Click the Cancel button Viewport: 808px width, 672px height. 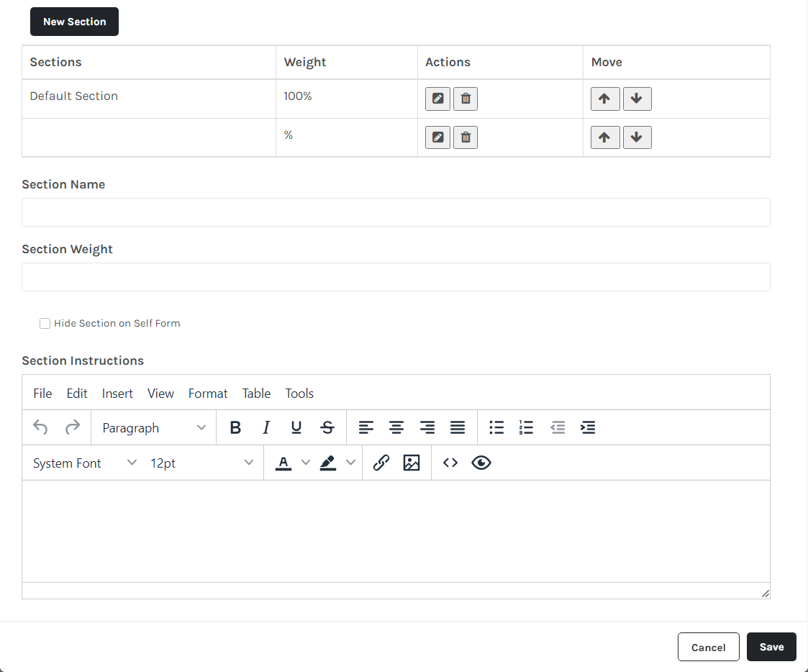[x=708, y=647]
